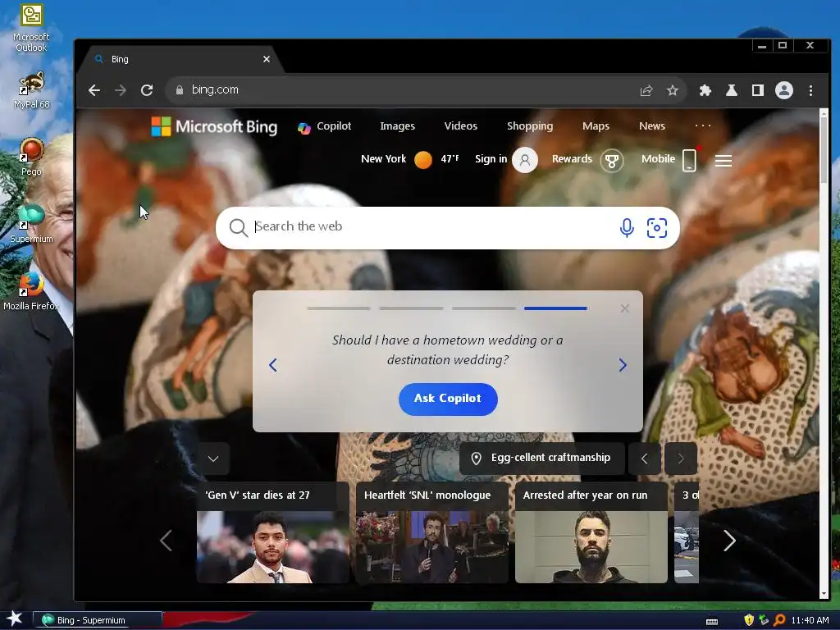Jump to first Copilot prompt indicator
The height and width of the screenshot is (630, 840).
(339, 308)
